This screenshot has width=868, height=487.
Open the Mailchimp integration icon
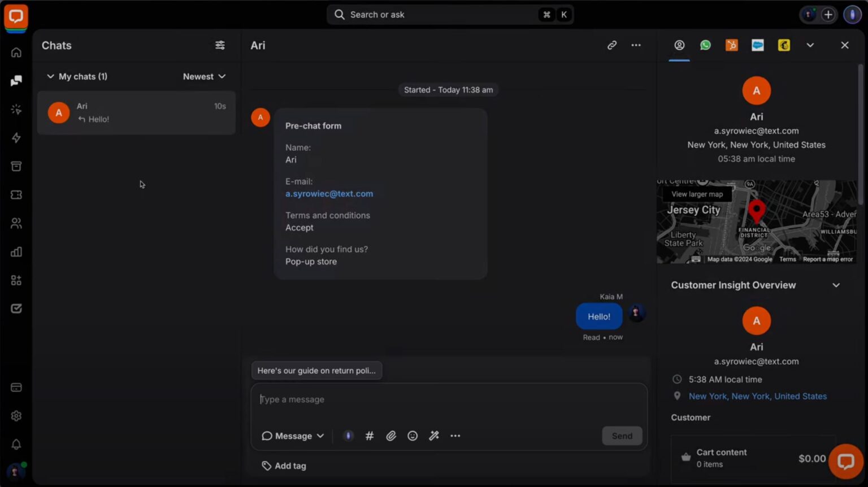click(784, 45)
